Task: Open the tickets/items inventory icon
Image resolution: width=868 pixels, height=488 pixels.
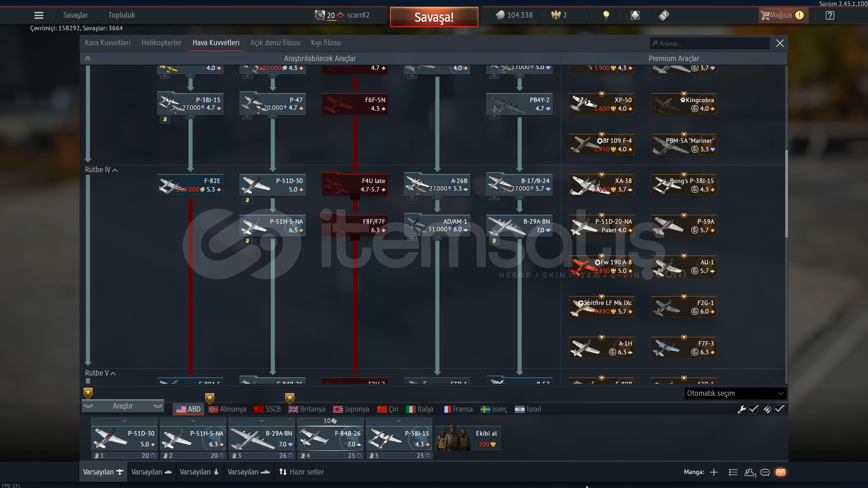Action: point(664,15)
